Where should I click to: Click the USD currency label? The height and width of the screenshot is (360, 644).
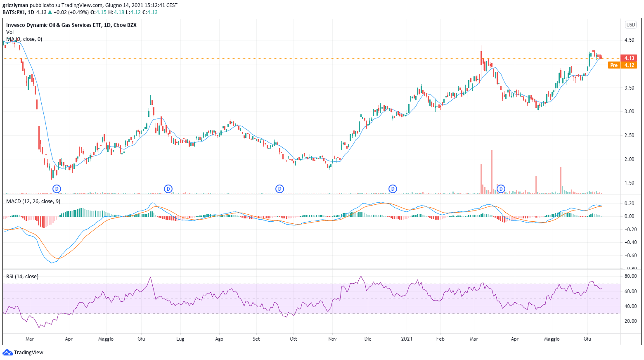coord(630,25)
